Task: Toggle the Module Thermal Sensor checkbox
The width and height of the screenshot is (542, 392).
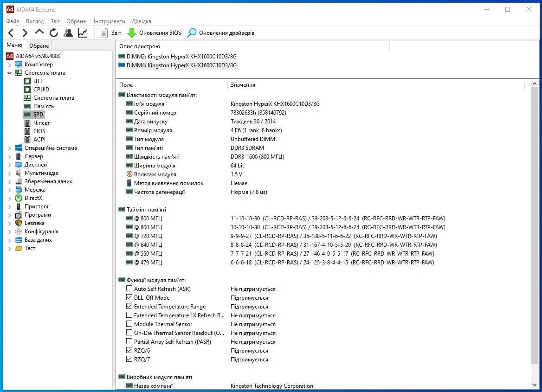Action: coord(129,324)
